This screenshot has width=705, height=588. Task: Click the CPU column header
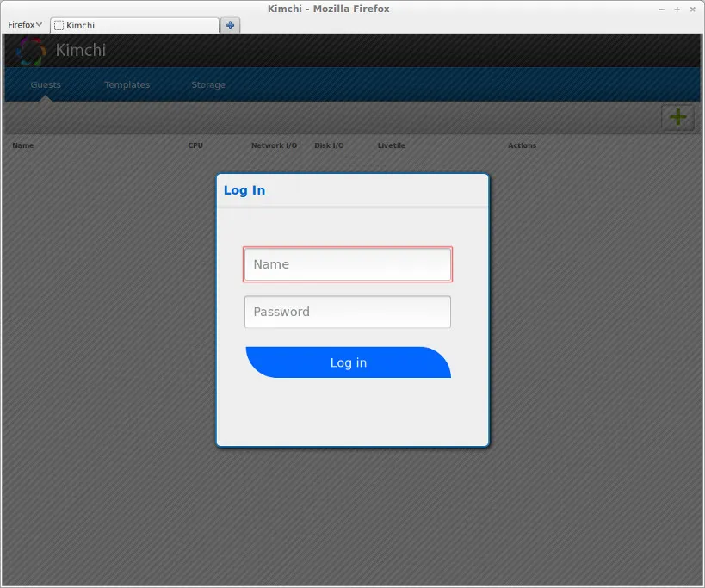[x=195, y=145]
